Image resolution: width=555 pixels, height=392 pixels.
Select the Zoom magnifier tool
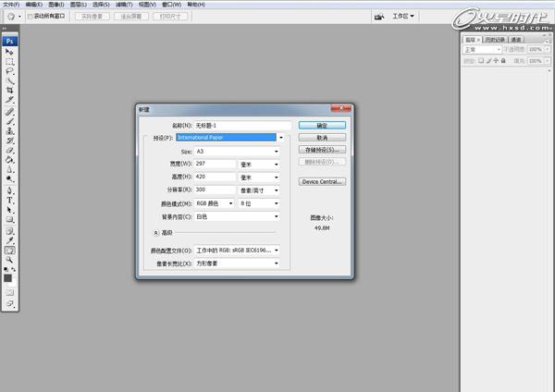coord(9,260)
